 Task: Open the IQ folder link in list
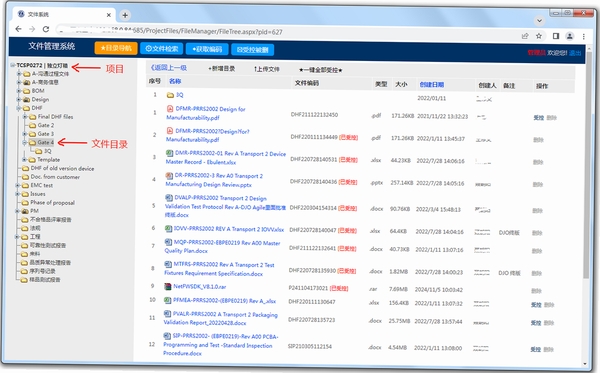[179, 95]
